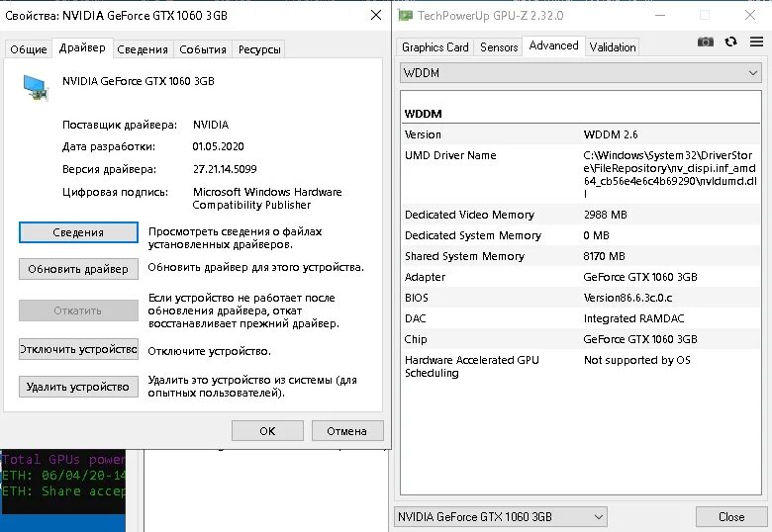The height and width of the screenshot is (532, 772).
Task: Click the Сведения driver details button
Action: coord(78,232)
